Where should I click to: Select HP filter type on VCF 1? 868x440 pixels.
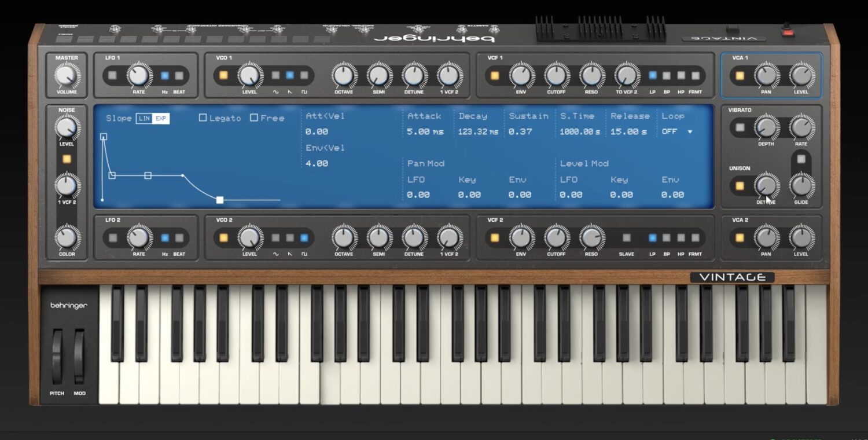coord(681,75)
